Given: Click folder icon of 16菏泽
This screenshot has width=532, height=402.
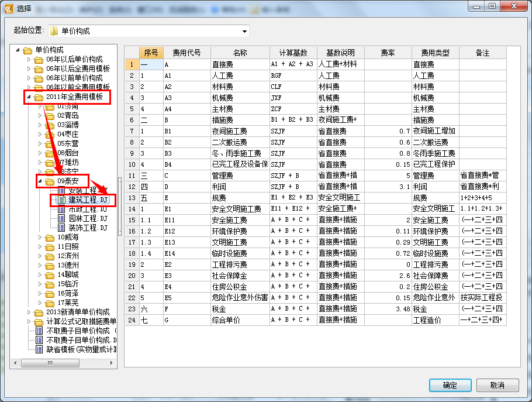Looking at the screenshot, I should [x=50, y=294].
